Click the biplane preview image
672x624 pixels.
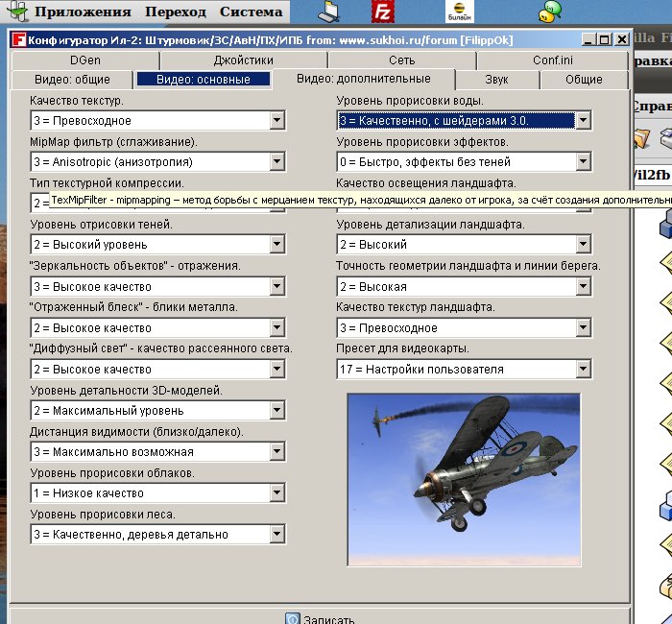[x=464, y=480]
